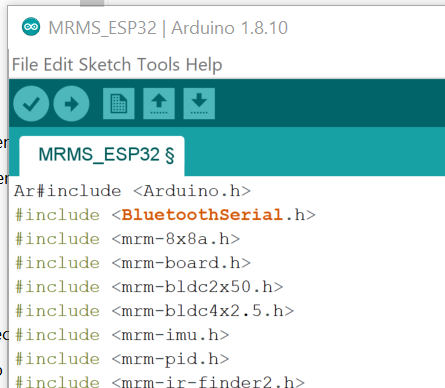This screenshot has height=388, width=445.
Task: Click the mrm-bldc4x2.5.h include line
Action: tap(155, 311)
